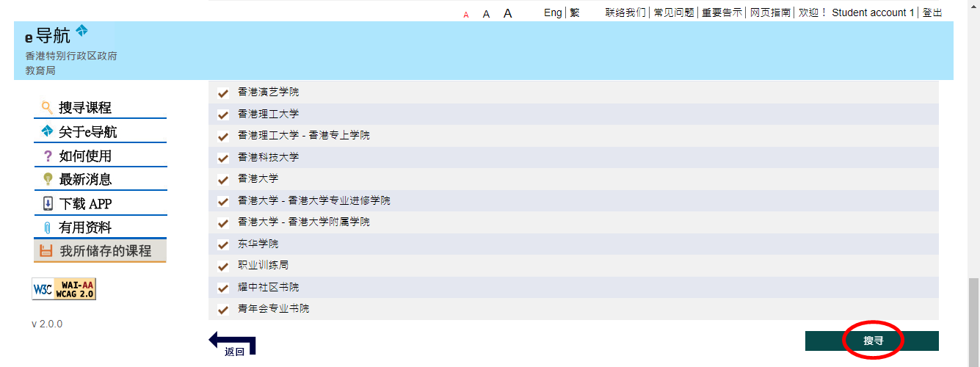Click 登出 to log out

pyautogui.click(x=932, y=12)
